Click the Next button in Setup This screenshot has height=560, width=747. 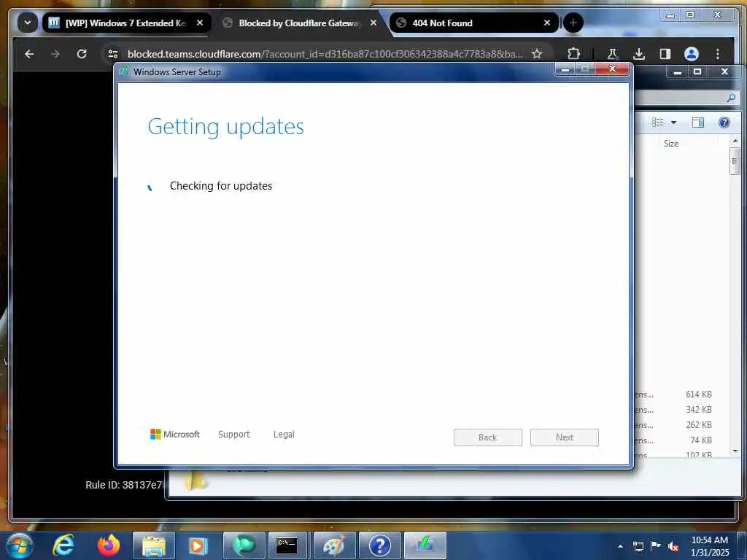point(565,437)
